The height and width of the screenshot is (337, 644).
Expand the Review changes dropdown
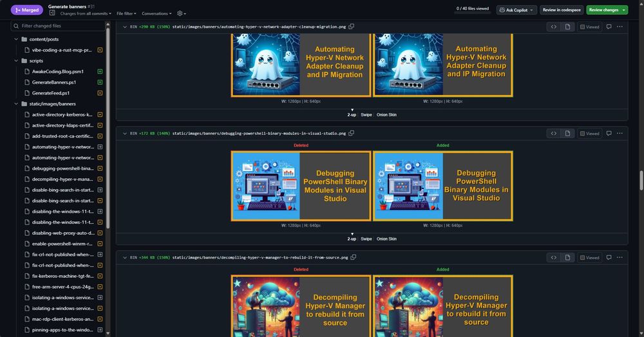623,10
